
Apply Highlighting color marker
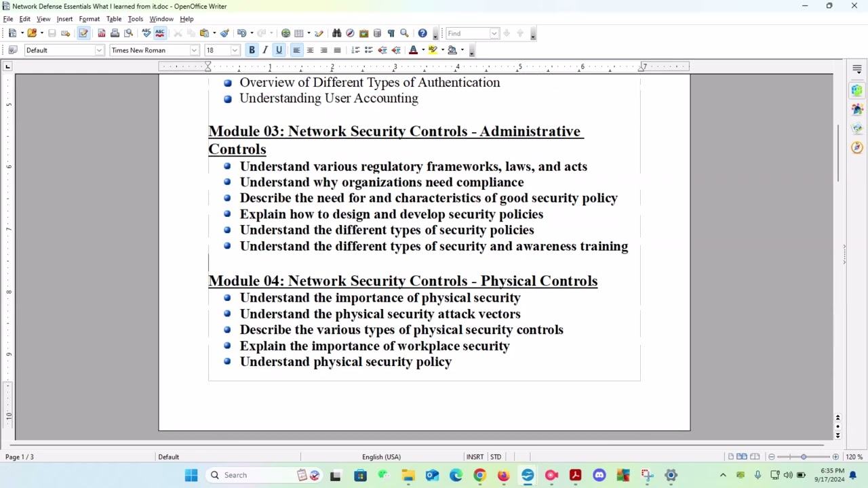(433, 50)
